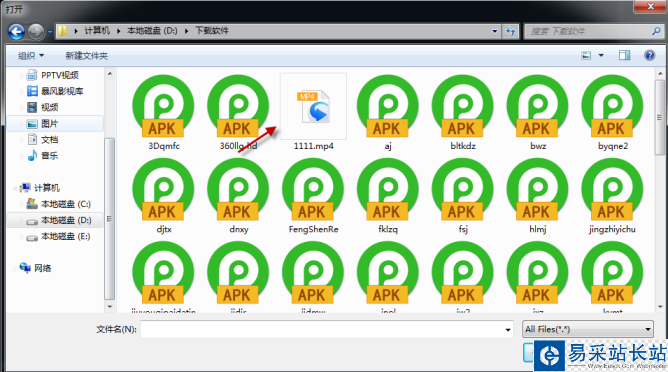Image resolution: width=668 pixels, height=372 pixels.
Task: Select the 1111.mp4 video file
Action: click(x=314, y=113)
